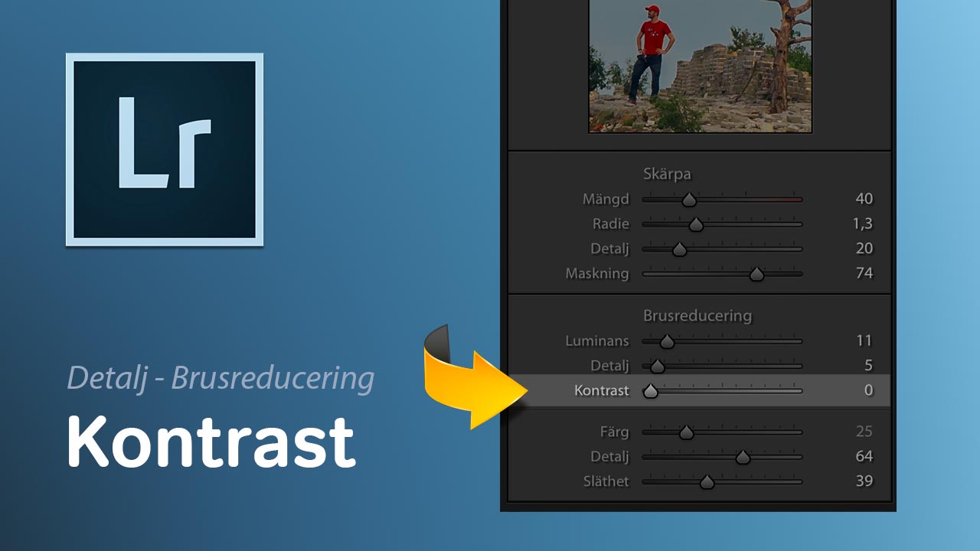Click the color Detalj value 64
The height and width of the screenshot is (551, 980).
tap(864, 456)
